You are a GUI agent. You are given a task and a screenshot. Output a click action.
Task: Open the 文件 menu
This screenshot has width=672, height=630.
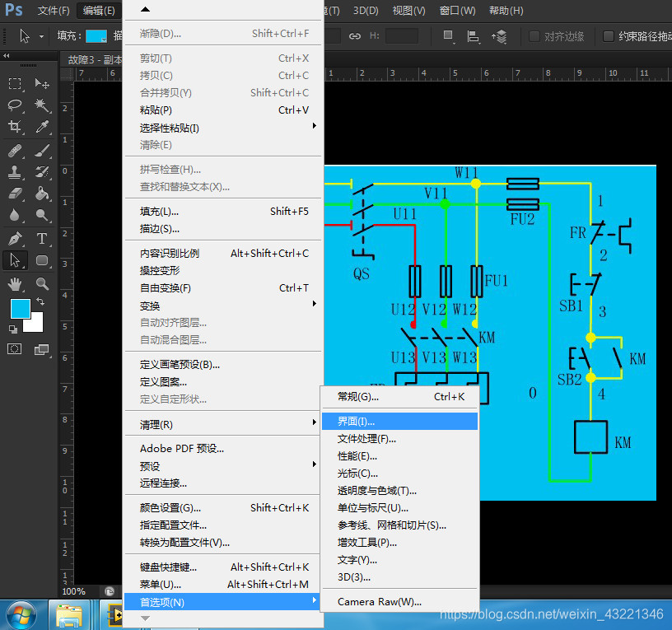coord(54,10)
